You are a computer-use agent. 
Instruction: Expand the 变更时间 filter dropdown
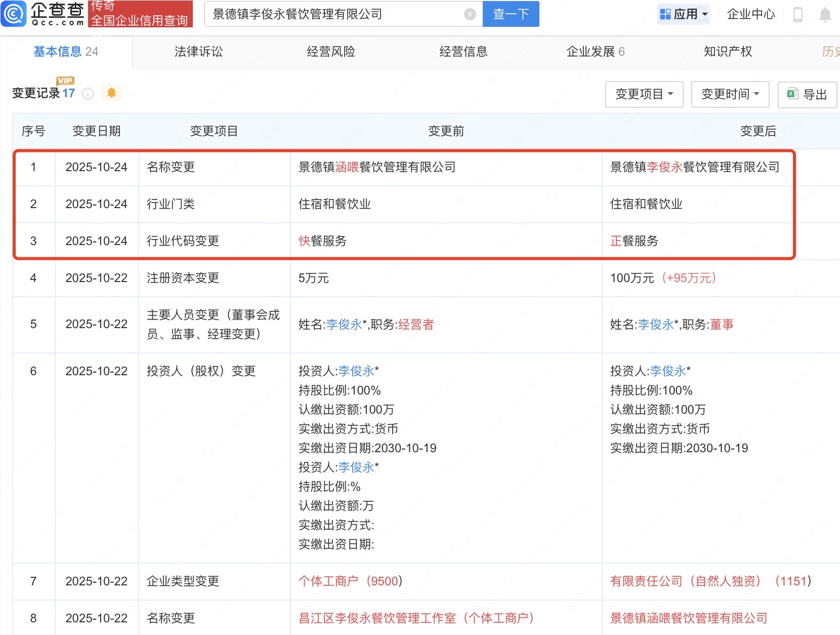click(x=730, y=94)
